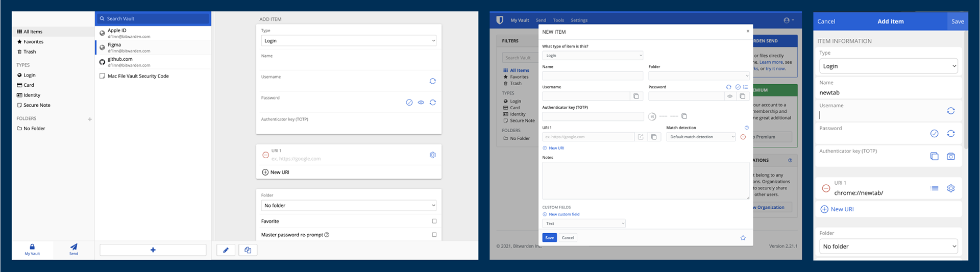Image resolution: width=980 pixels, height=272 pixels.
Task: Generate password in browser extension Add item
Action: tap(950, 134)
